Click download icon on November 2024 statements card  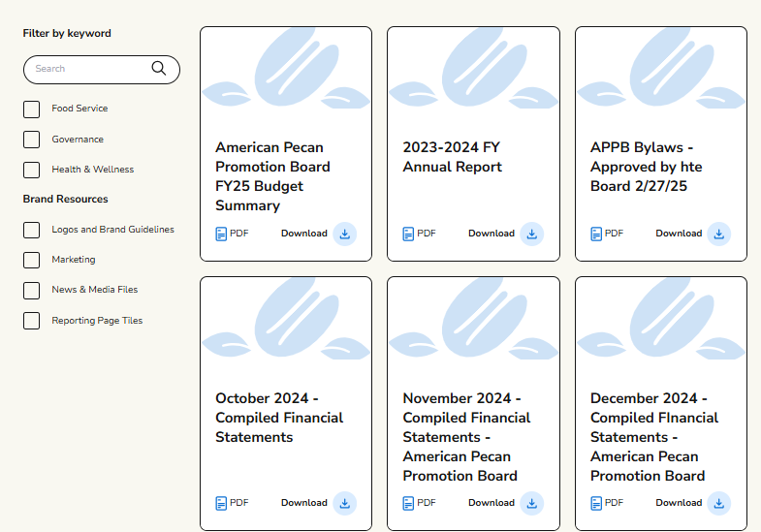click(532, 503)
